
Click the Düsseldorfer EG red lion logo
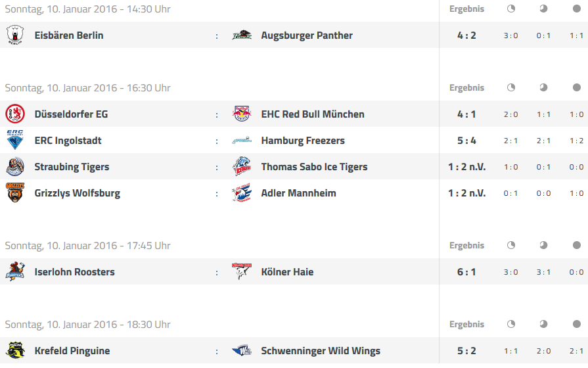point(15,114)
